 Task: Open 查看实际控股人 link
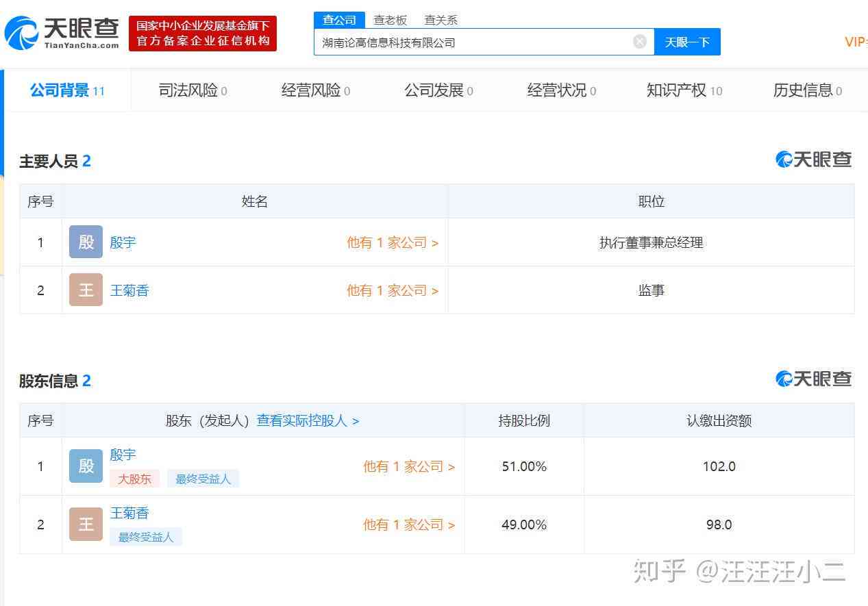pos(308,420)
